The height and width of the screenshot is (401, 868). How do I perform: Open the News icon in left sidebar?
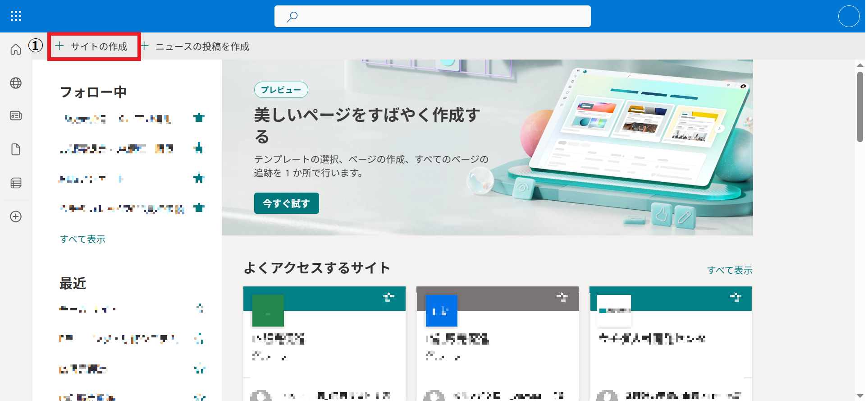pos(16,116)
